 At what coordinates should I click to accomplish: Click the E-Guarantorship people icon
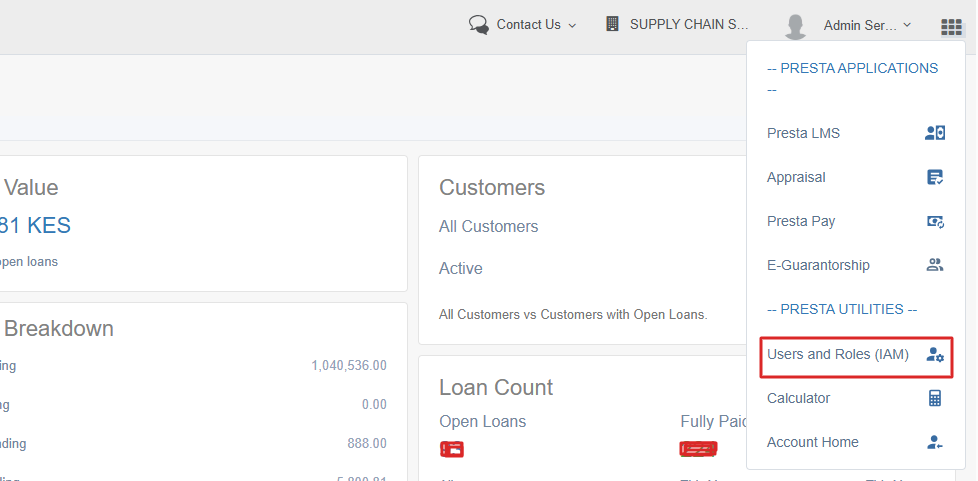(935, 265)
